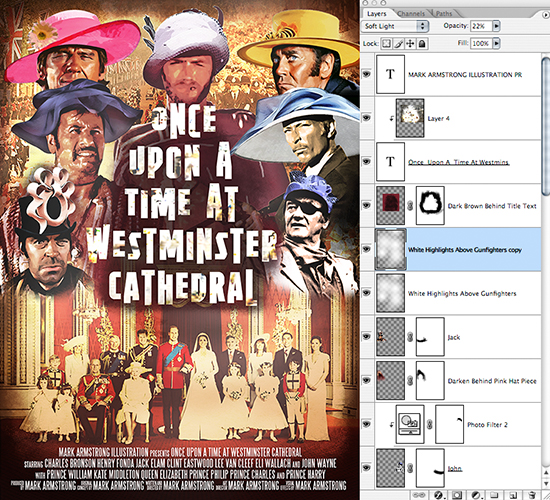Viewport: 550px width, 500px height.
Task: Create new fill or adjustment layer
Action: click(x=476, y=495)
